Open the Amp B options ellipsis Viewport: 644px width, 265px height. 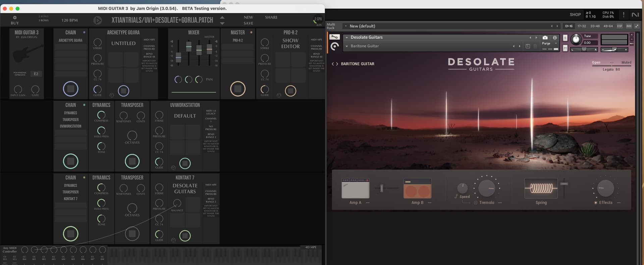click(x=430, y=203)
